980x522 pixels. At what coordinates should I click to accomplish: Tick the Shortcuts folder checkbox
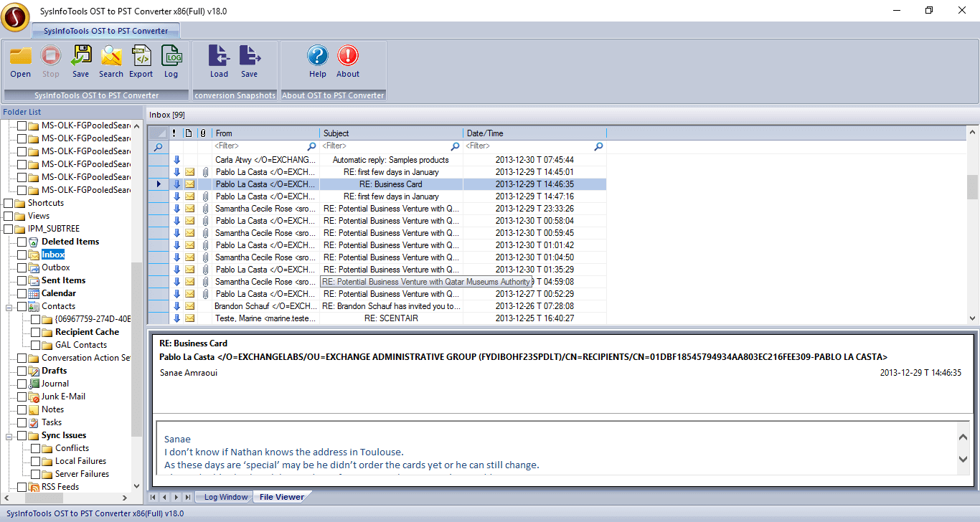pos(8,203)
